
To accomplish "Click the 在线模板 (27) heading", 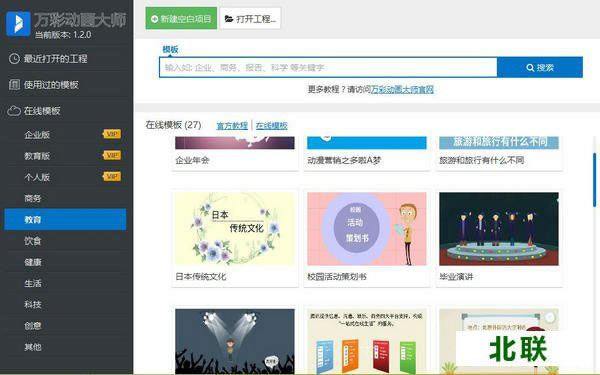I will pyautogui.click(x=173, y=125).
